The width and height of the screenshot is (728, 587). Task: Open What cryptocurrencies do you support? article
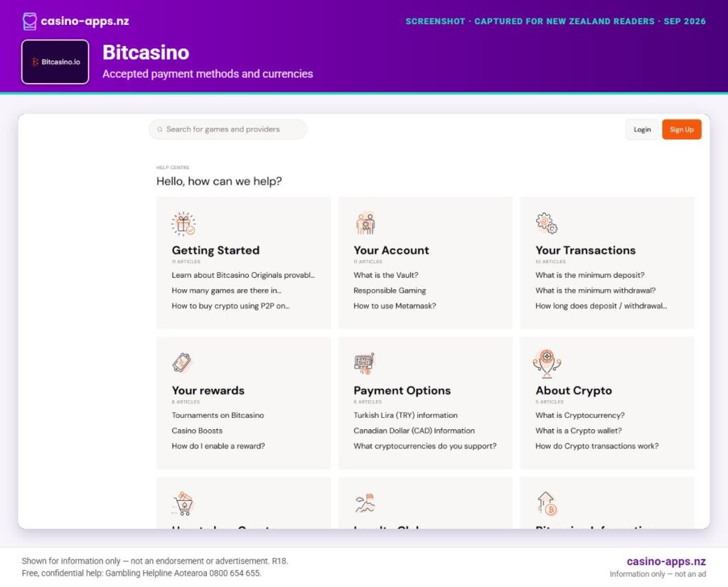pyautogui.click(x=425, y=446)
